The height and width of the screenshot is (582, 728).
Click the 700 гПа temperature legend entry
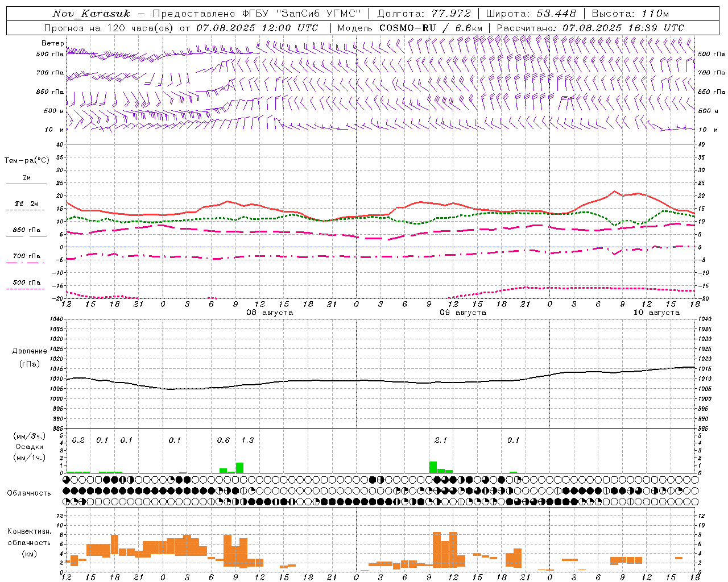point(27,256)
